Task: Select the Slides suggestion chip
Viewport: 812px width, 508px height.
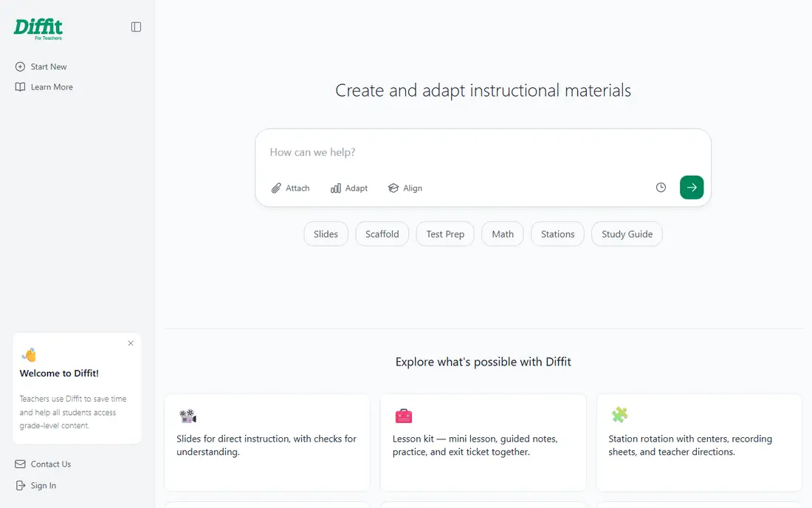Action: click(x=326, y=234)
